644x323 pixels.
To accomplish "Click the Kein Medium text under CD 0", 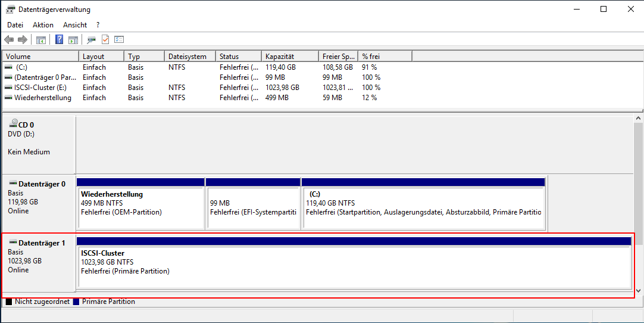I will tap(29, 152).
